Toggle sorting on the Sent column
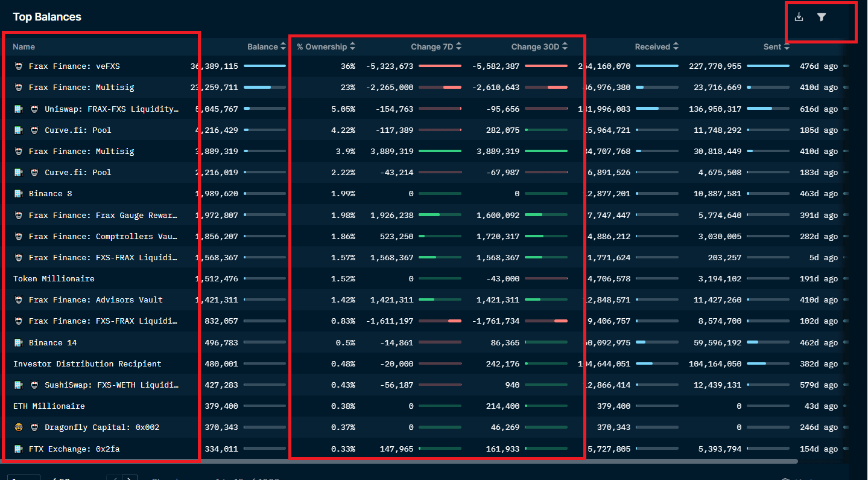Image resolution: width=868 pixels, height=480 pixels. (785, 46)
